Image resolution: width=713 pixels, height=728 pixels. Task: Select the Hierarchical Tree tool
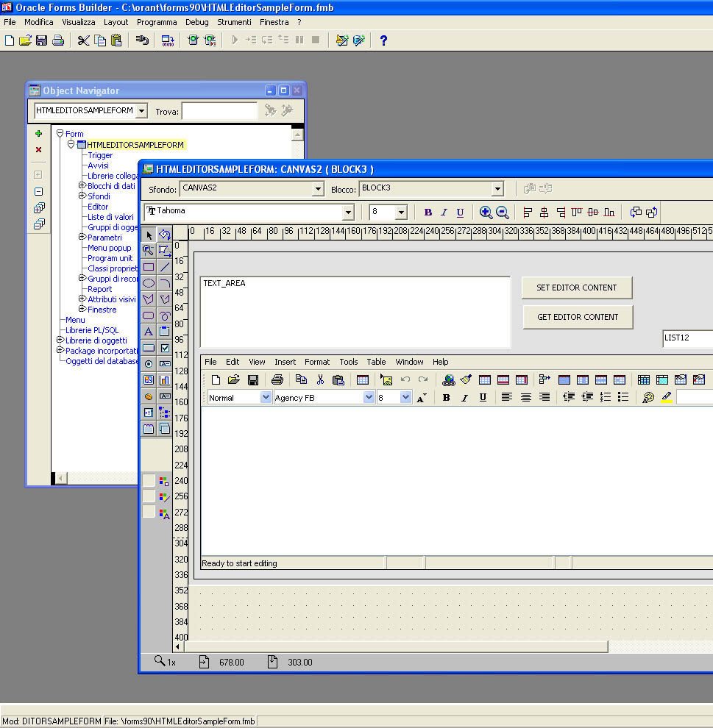(164, 413)
